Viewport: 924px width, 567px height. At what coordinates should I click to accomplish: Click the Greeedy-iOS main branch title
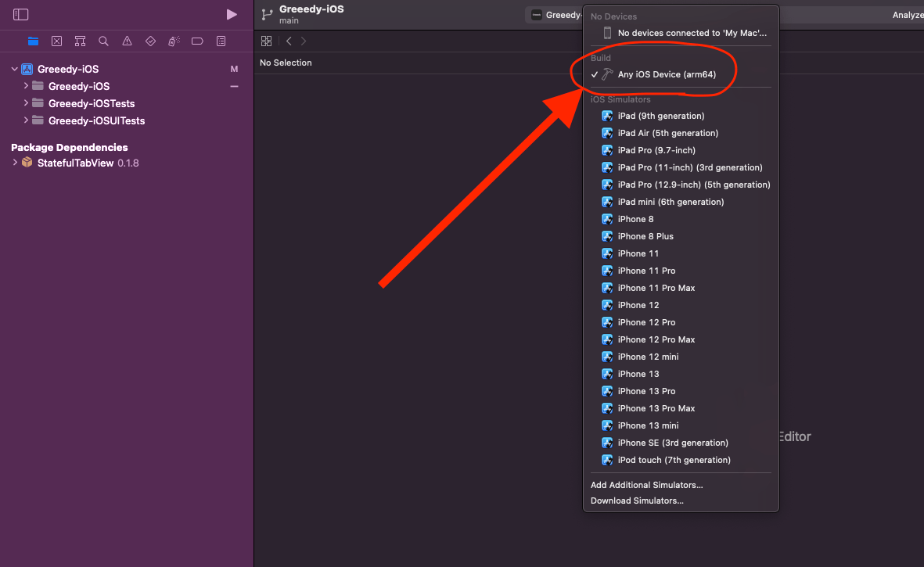(311, 14)
